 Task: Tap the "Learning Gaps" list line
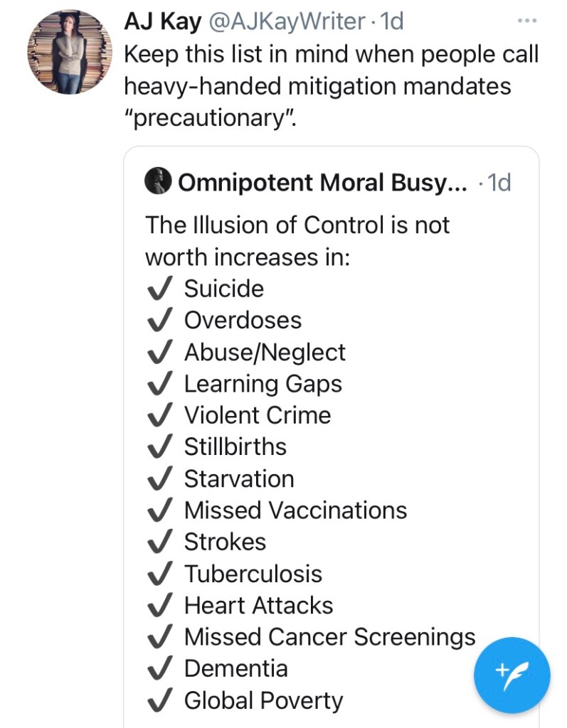(263, 384)
